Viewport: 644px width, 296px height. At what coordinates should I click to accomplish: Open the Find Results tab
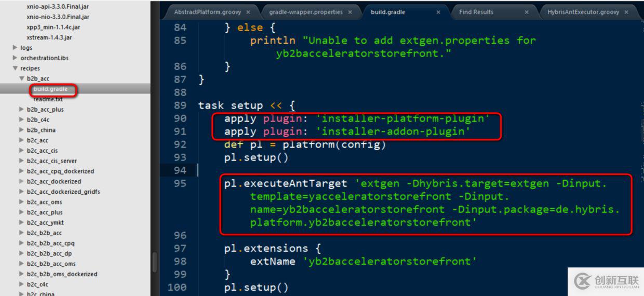point(476,12)
